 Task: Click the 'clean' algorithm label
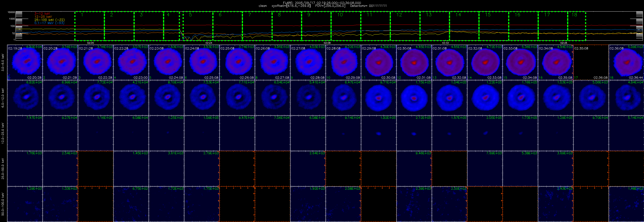coord(263,6)
